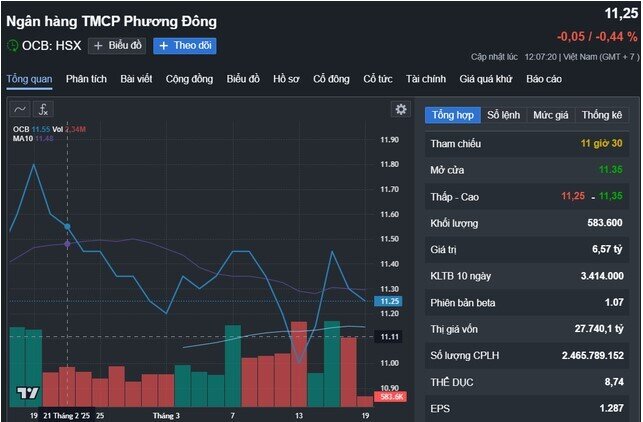Open the Báo cáo tab
Image resolution: width=643 pixels, height=422 pixels.
click(544, 79)
